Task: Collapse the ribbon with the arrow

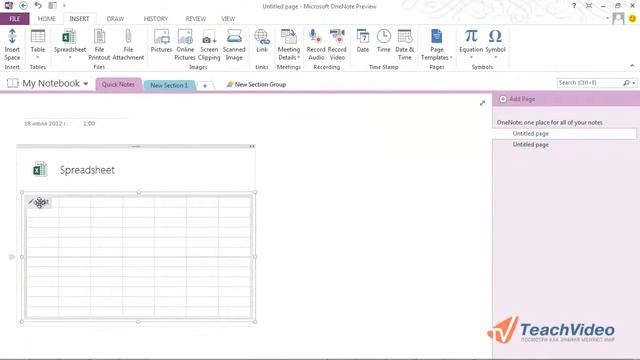Action: [632, 66]
